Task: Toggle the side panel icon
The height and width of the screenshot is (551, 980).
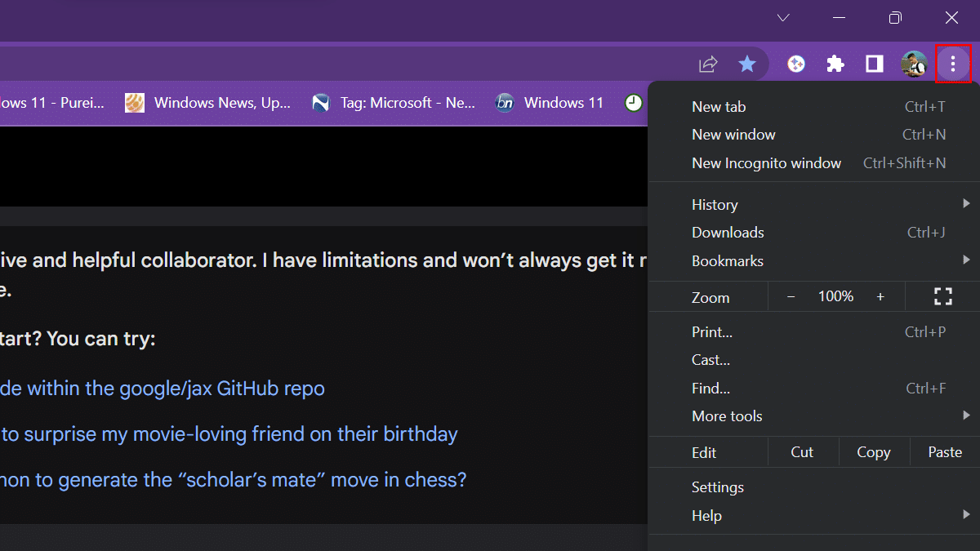Action: tap(875, 64)
